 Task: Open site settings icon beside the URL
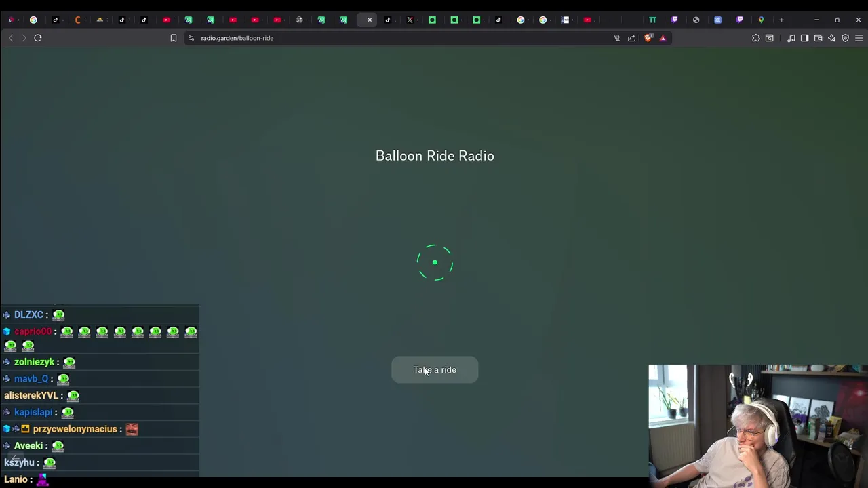[x=191, y=38]
